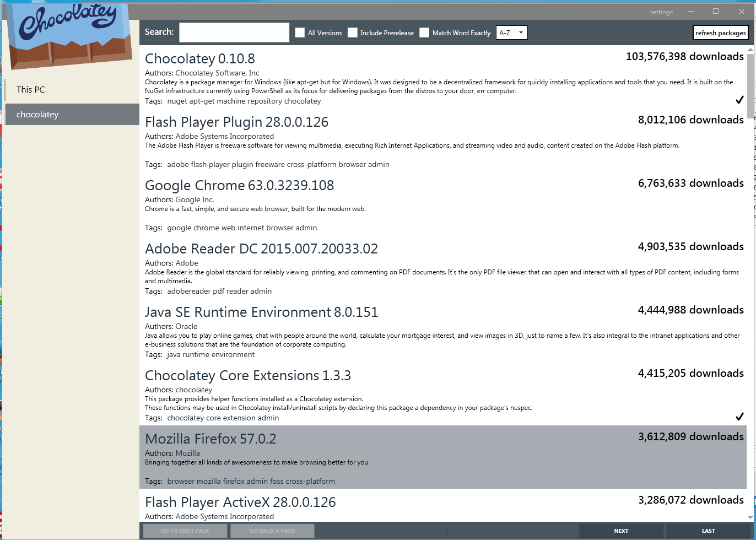This screenshot has width=756, height=540.
Task: Toggle the Include Prerelease checkbox
Action: 353,33
